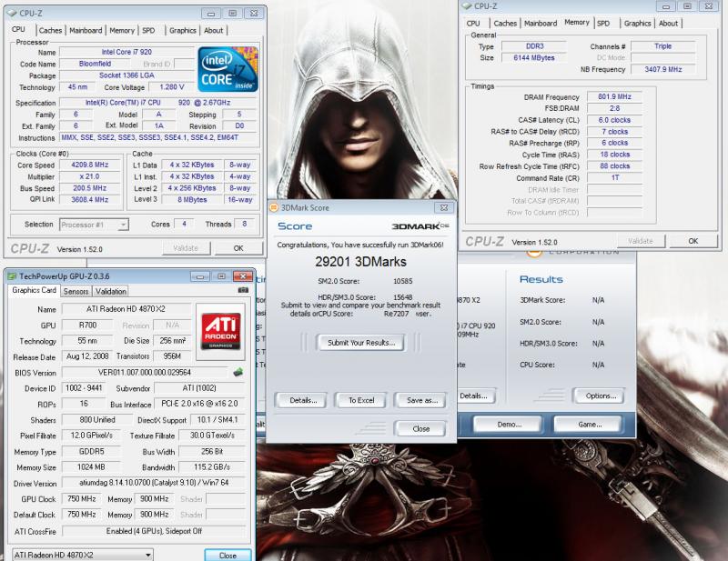Click the Code Name value 'Bloomfield'
Viewport: 728px width, 561px height.
click(95, 64)
